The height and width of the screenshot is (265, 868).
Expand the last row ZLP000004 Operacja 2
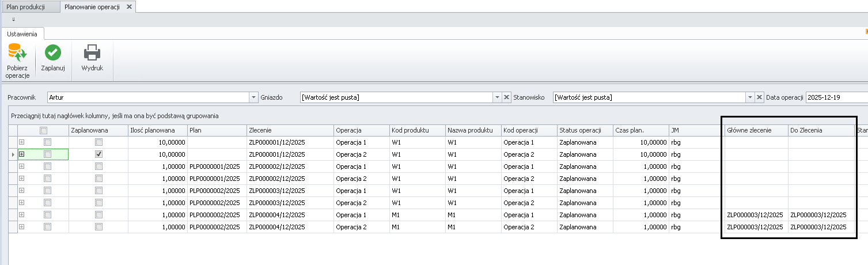point(22,226)
